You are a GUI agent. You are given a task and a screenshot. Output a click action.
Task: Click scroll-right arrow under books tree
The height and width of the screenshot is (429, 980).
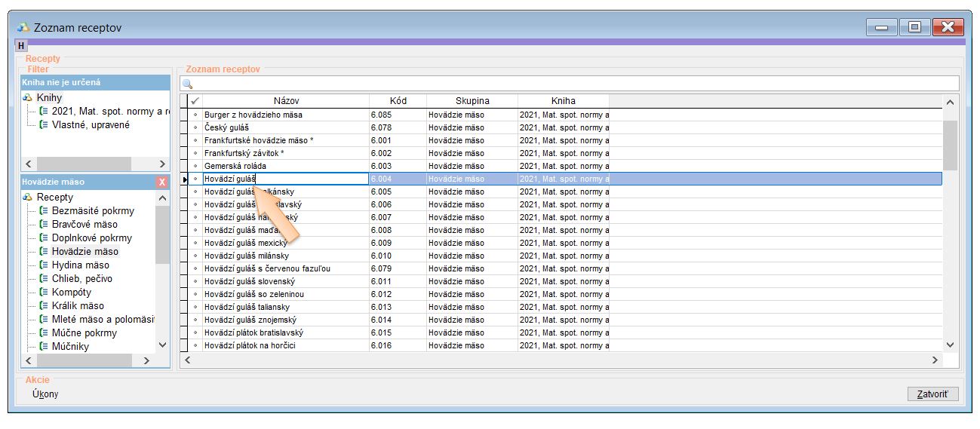(161, 164)
